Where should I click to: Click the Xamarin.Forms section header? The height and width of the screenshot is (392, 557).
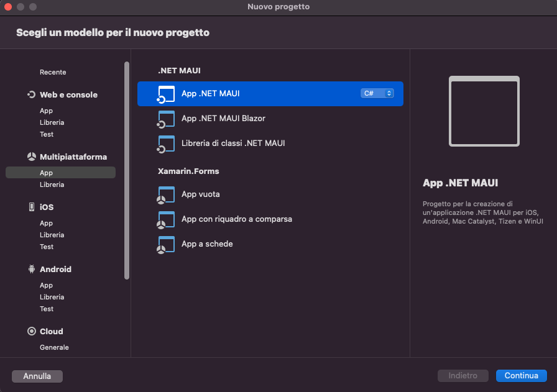click(188, 171)
